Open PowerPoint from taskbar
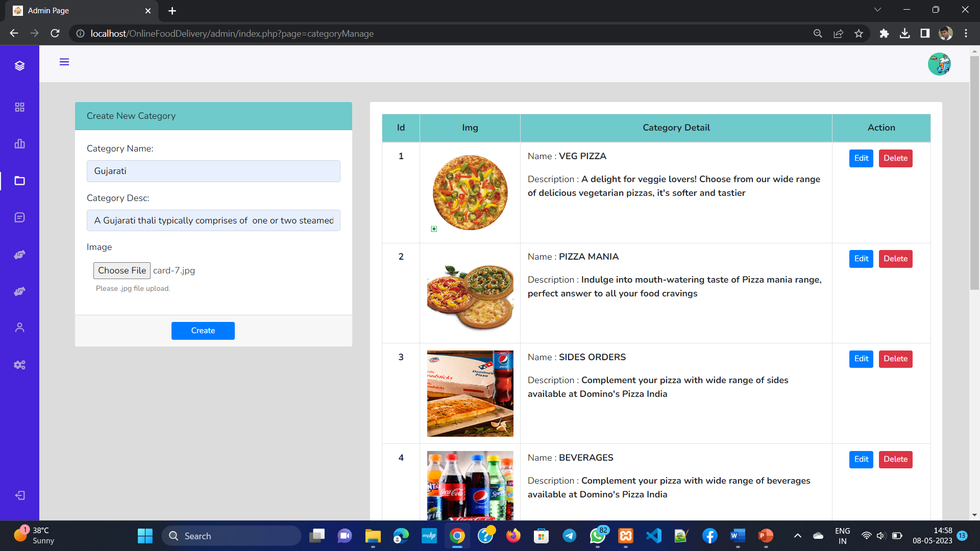This screenshot has height=551, width=980. point(766,536)
